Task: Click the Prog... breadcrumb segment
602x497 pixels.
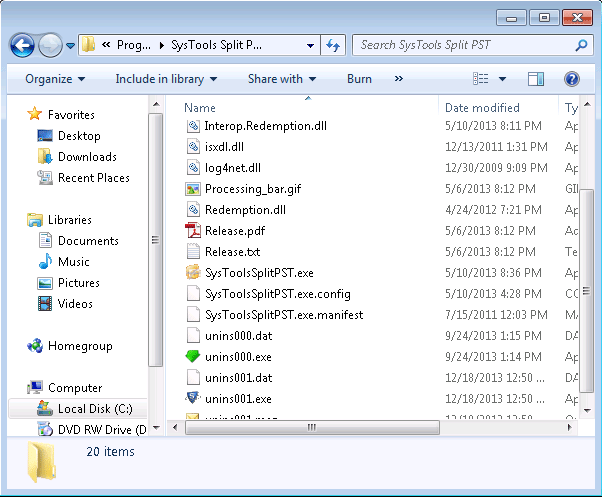Action: click(134, 45)
